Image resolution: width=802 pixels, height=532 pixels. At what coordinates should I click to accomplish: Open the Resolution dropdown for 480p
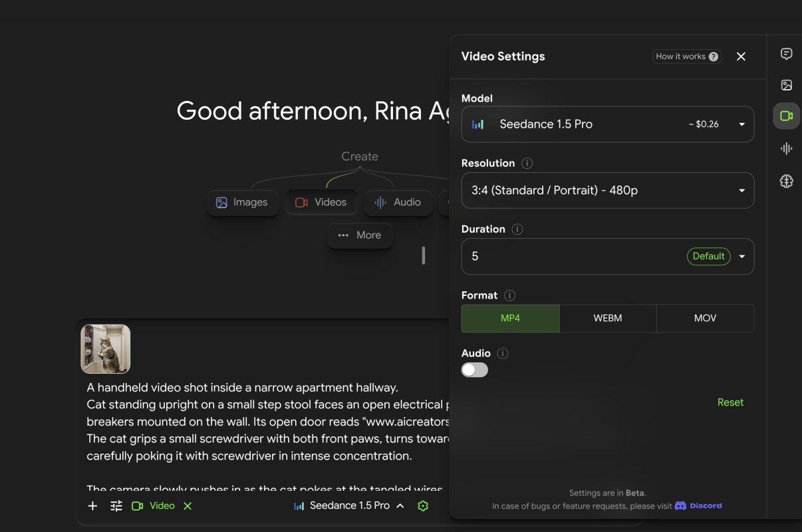click(x=607, y=190)
